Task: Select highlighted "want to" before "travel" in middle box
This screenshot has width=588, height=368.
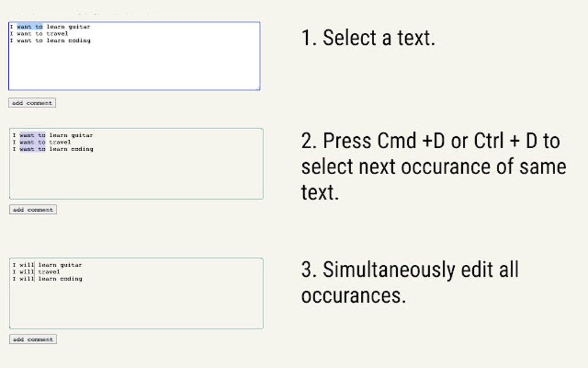Action: pyautogui.click(x=32, y=142)
